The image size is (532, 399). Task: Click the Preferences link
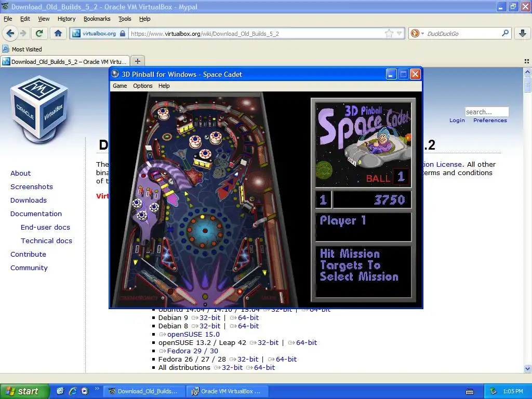coord(490,121)
